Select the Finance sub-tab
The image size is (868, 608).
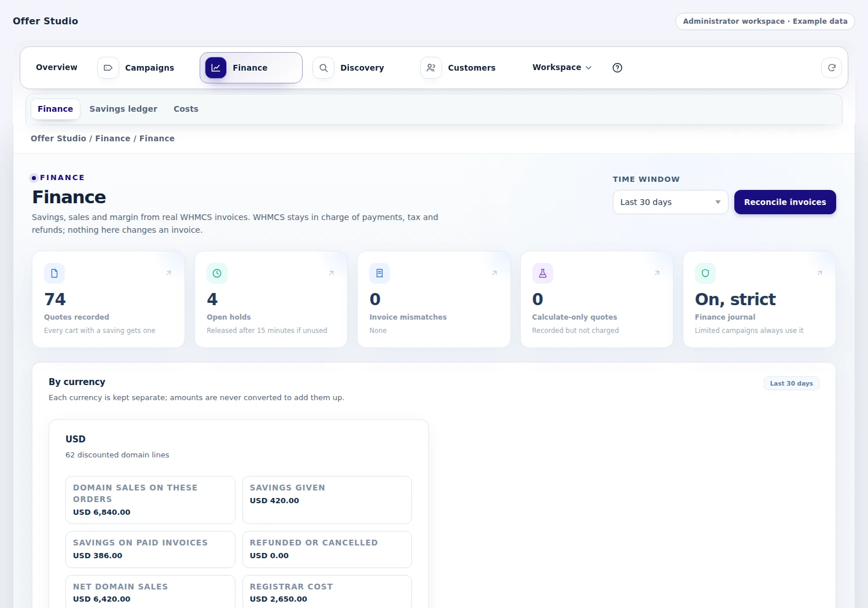56,109
